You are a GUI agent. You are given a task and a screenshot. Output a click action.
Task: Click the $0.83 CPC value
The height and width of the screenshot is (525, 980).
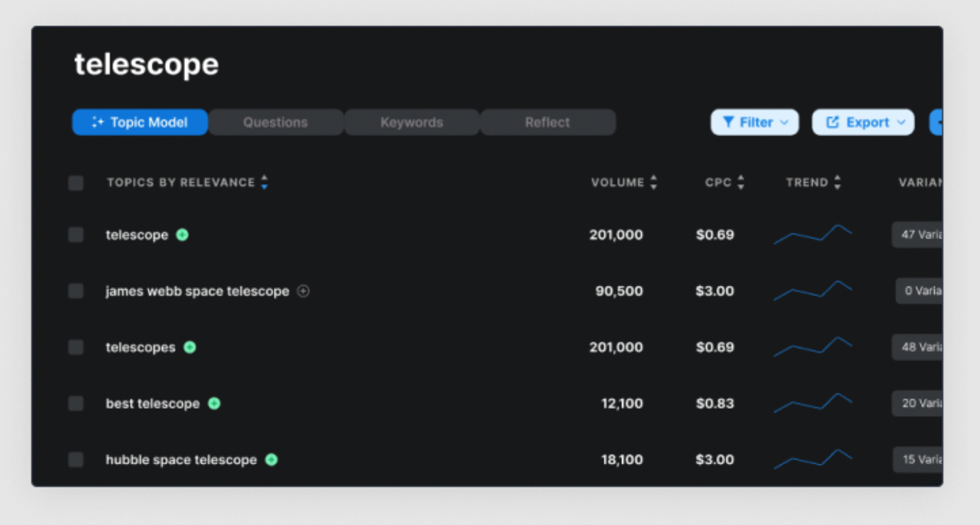click(x=715, y=404)
